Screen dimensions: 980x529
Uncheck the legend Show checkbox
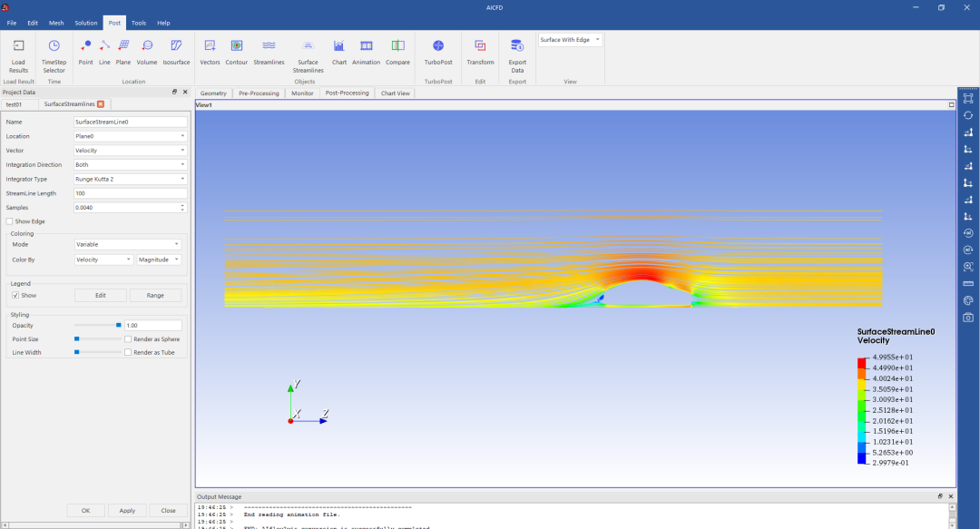pos(15,295)
